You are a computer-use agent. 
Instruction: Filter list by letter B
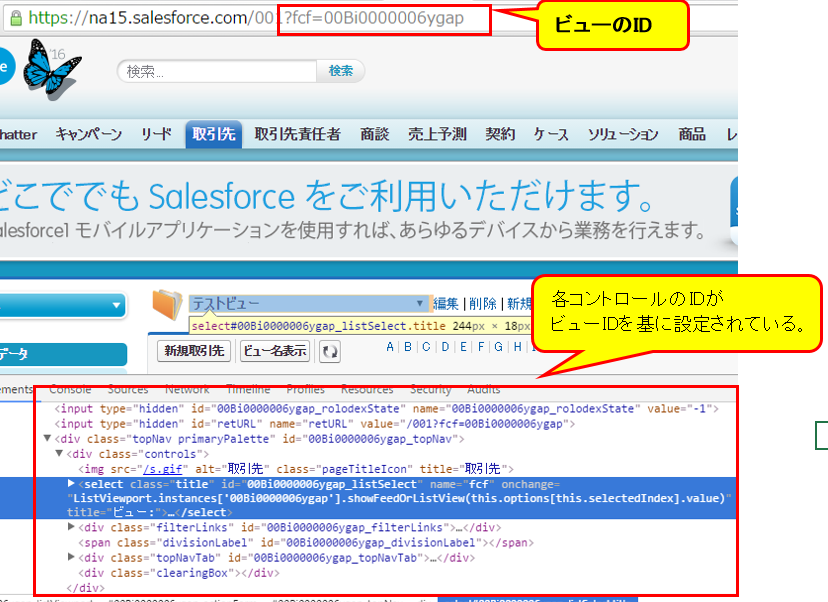(x=408, y=347)
